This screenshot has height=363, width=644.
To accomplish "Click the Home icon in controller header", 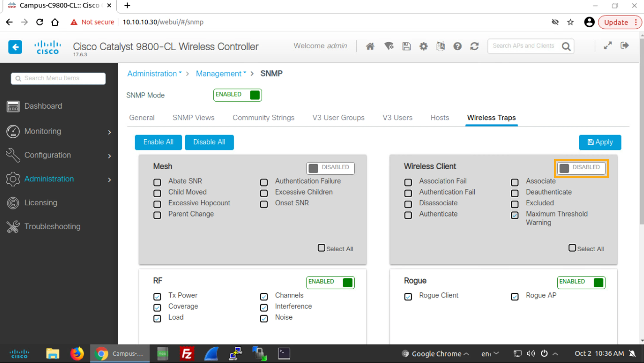I will [x=370, y=46].
